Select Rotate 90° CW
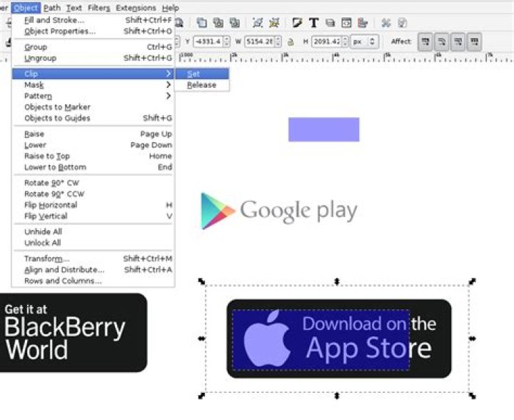This screenshot has height=420, width=514. pos(92,183)
